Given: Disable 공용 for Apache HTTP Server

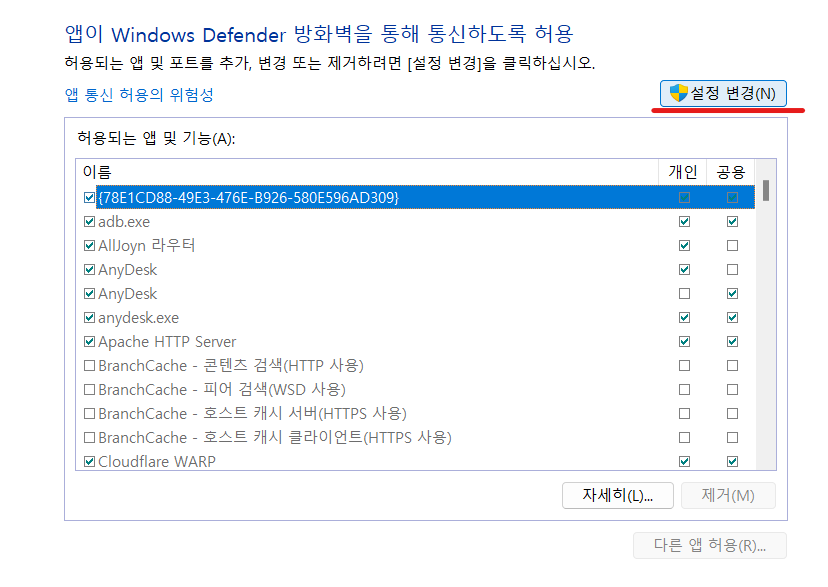Looking at the screenshot, I should coord(732,342).
